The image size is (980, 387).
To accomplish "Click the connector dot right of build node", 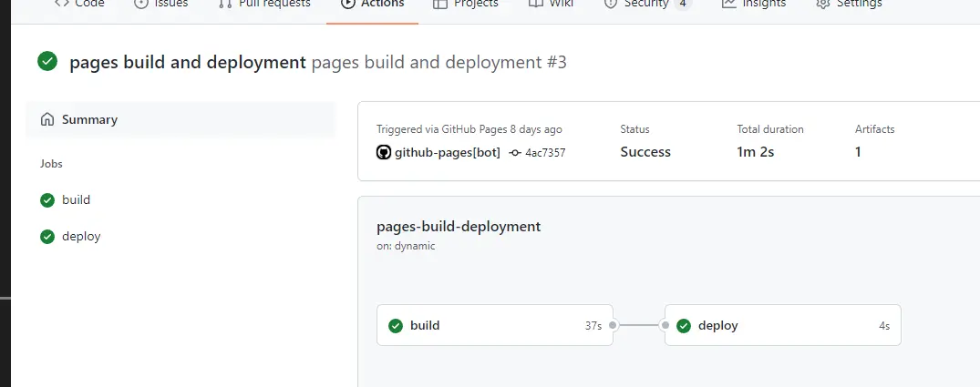I will point(614,325).
